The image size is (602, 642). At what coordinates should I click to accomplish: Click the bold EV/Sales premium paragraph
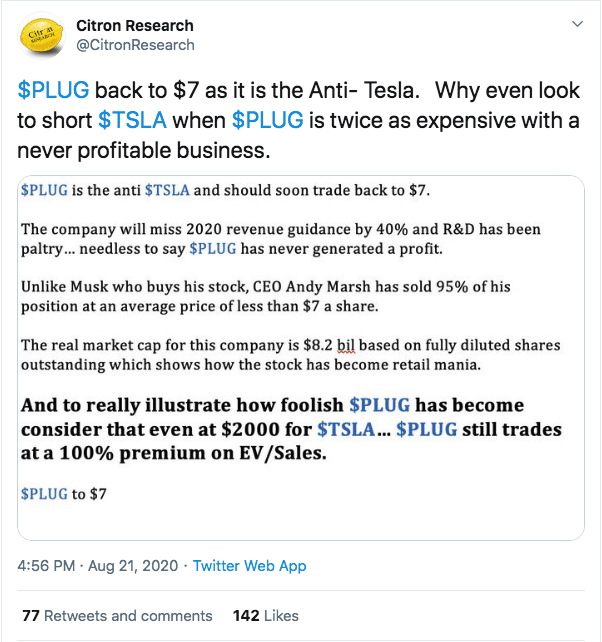click(291, 429)
